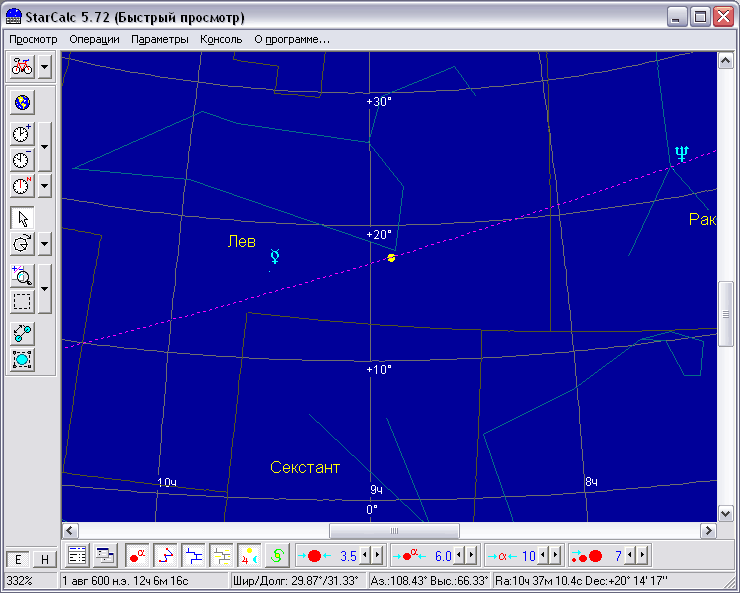Click the date '1 авг 600 н.э.' status field

pyautogui.click(x=144, y=581)
